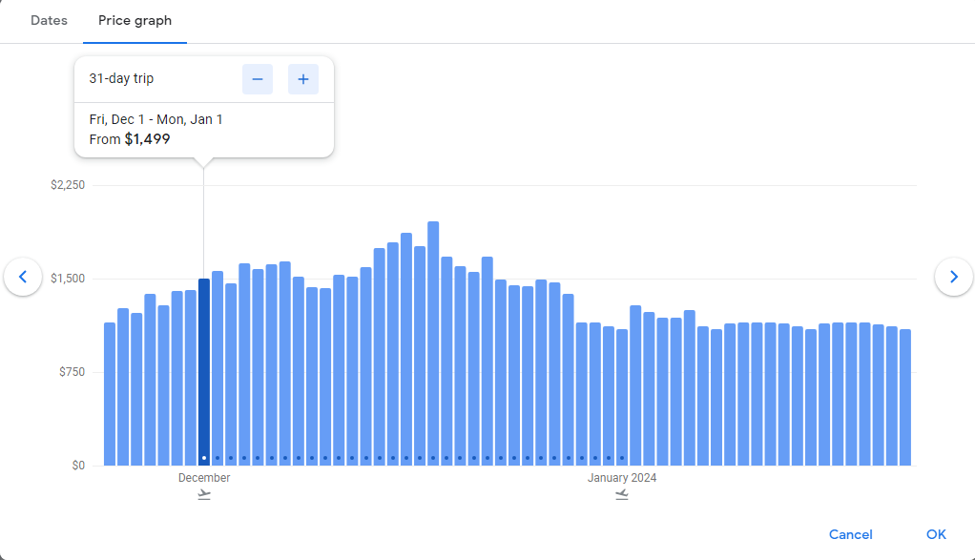The height and width of the screenshot is (560, 975).
Task: Click the 31-day trip label
Action: click(x=121, y=79)
